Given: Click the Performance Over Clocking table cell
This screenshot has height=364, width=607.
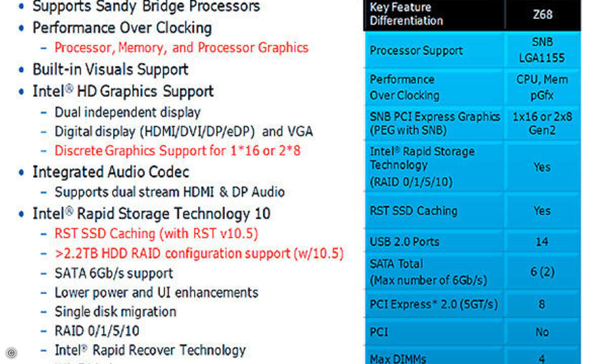Looking at the screenshot, I should point(433,87).
